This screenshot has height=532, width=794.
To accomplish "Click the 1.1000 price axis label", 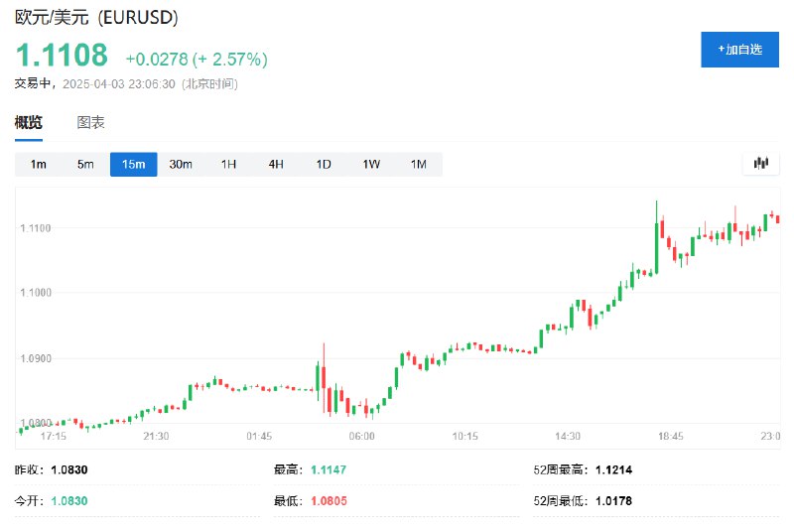I will [36, 293].
